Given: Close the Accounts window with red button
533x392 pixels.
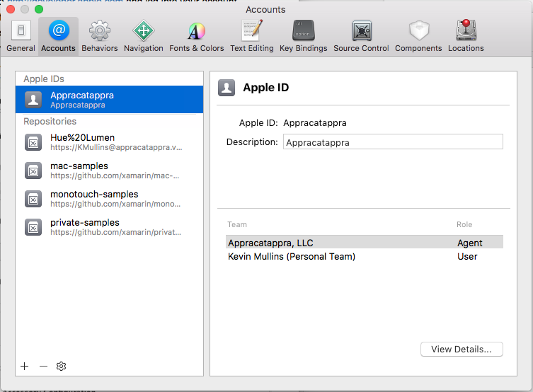Looking at the screenshot, I should pos(11,9).
